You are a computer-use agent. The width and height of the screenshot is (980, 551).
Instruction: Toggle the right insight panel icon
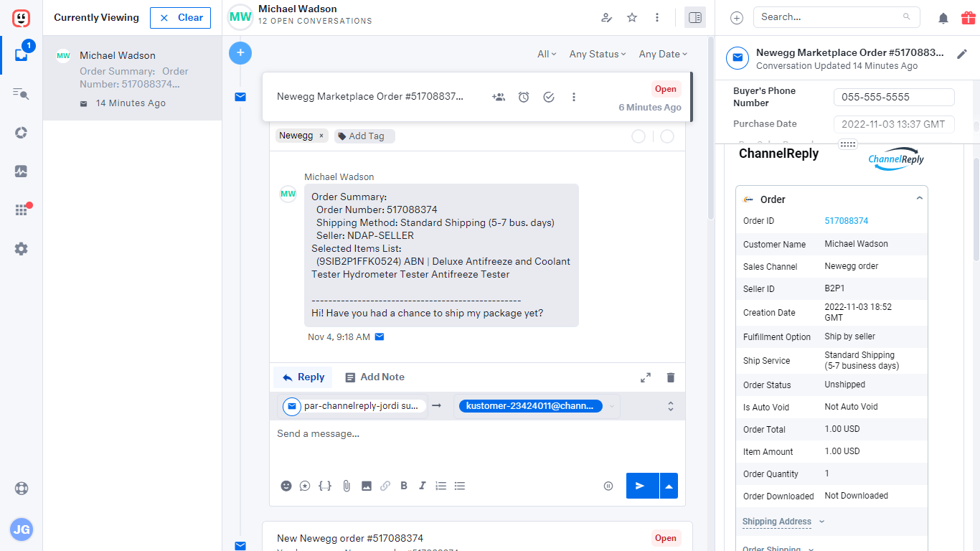point(695,17)
